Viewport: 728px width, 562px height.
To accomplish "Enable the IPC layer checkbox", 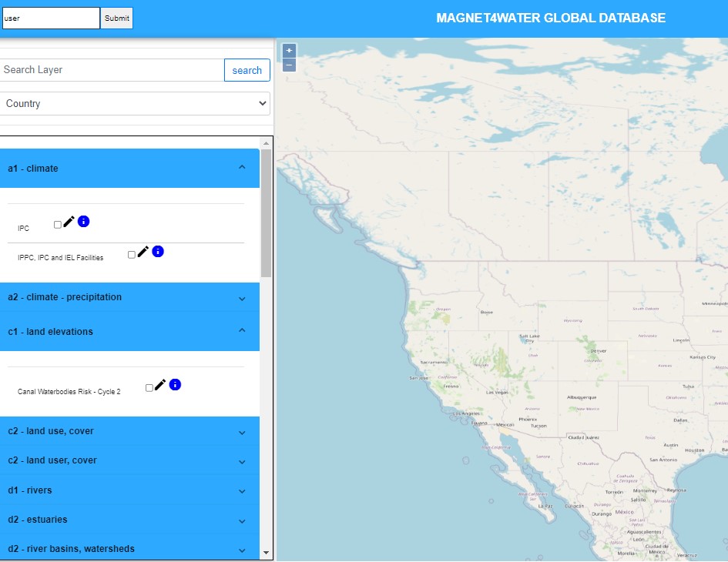I will [58, 225].
